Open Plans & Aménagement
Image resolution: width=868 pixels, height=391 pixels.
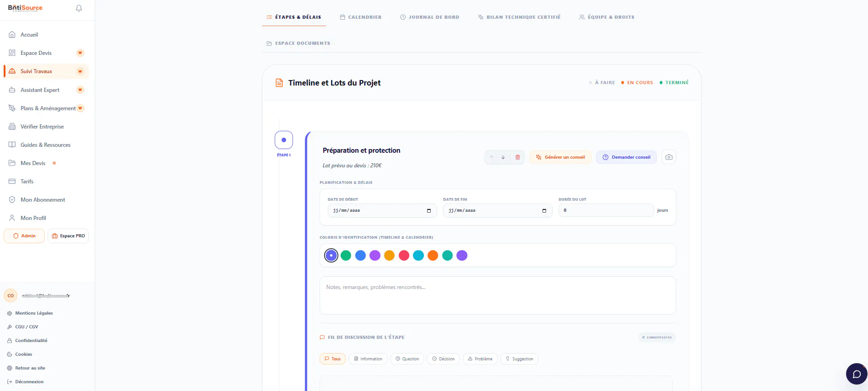pos(46,108)
